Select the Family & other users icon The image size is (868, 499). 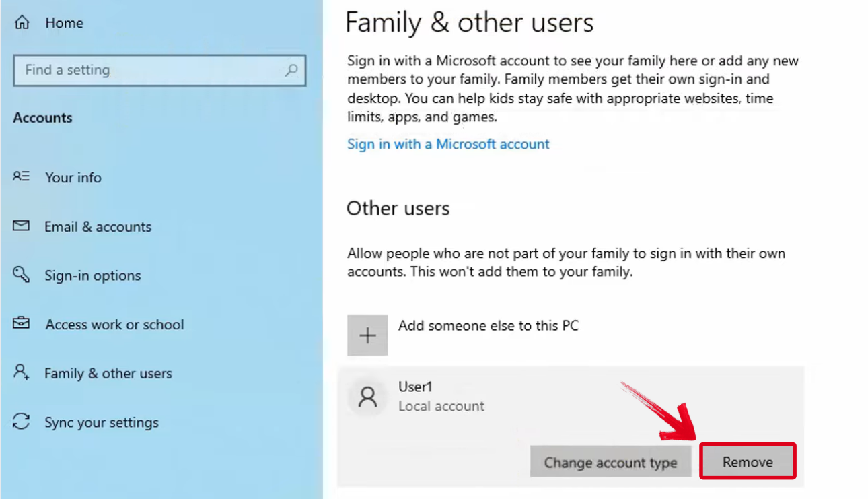tap(20, 373)
